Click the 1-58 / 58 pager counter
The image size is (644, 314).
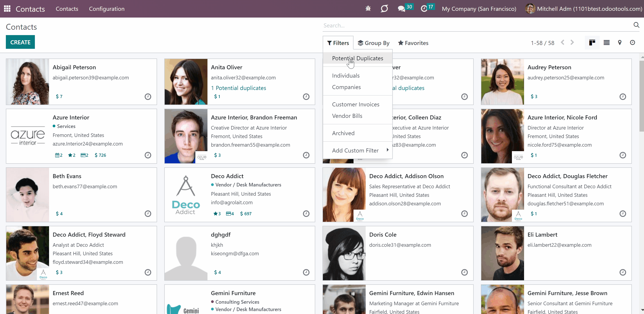(x=543, y=43)
